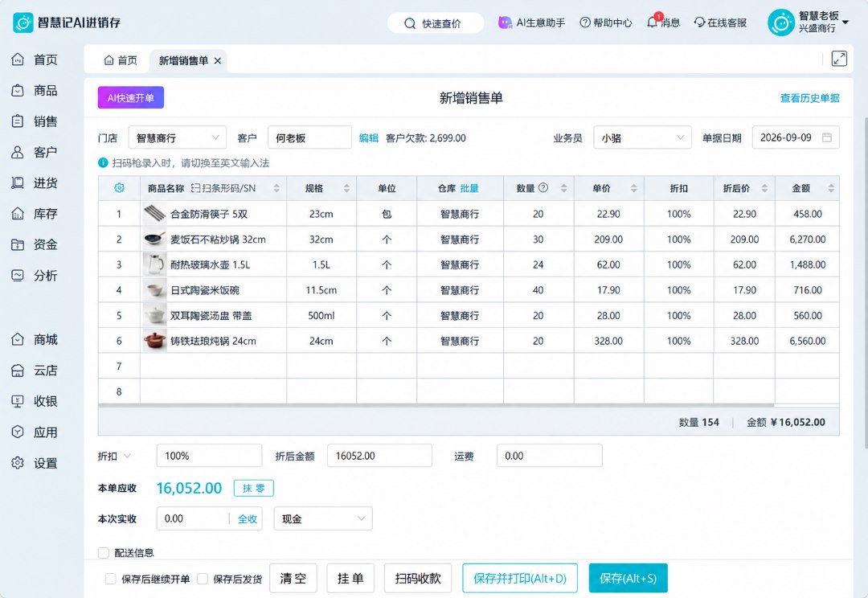Image resolution: width=868 pixels, height=598 pixels.
Task: Open the 现金 payment method dropdown
Action: coord(323,518)
